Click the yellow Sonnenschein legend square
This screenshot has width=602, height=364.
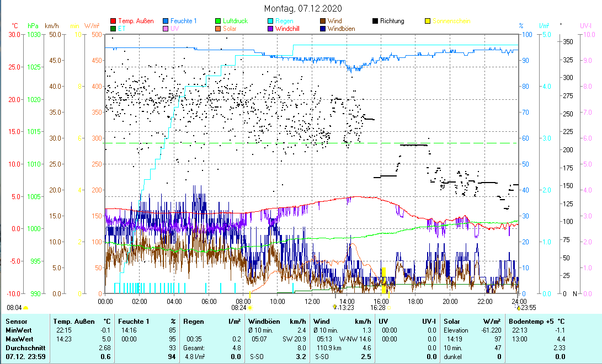pos(428,22)
